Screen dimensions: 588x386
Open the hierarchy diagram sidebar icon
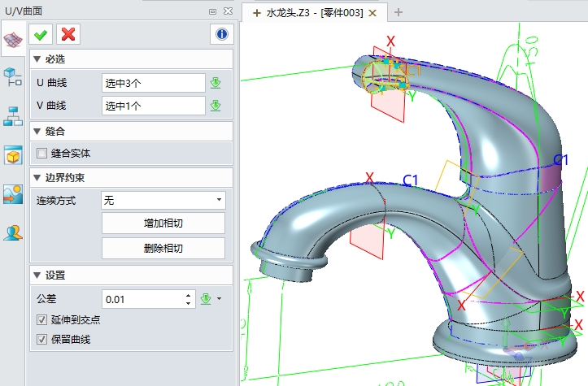pyautogui.click(x=13, y=116)
